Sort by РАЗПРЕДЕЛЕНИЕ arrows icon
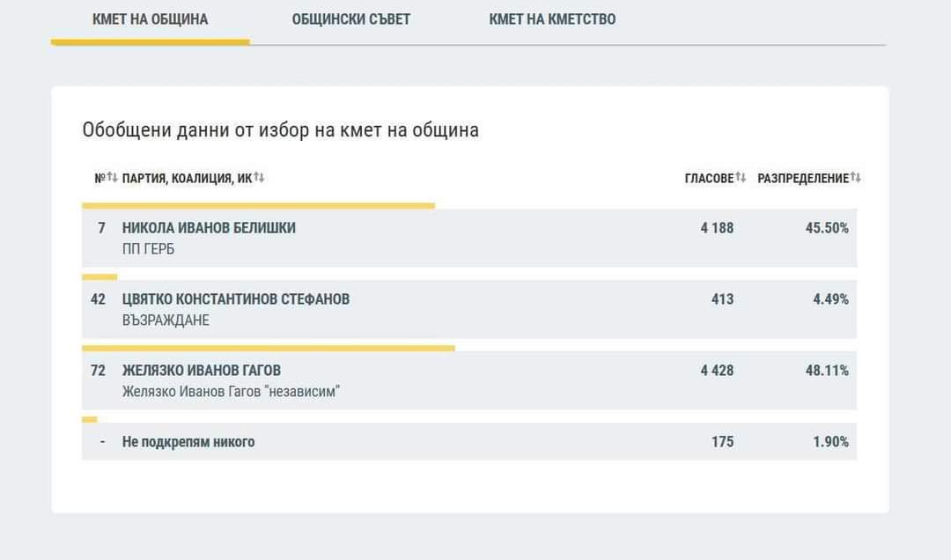The width and height of the screenshot is (951, 560). coord(856,178)
